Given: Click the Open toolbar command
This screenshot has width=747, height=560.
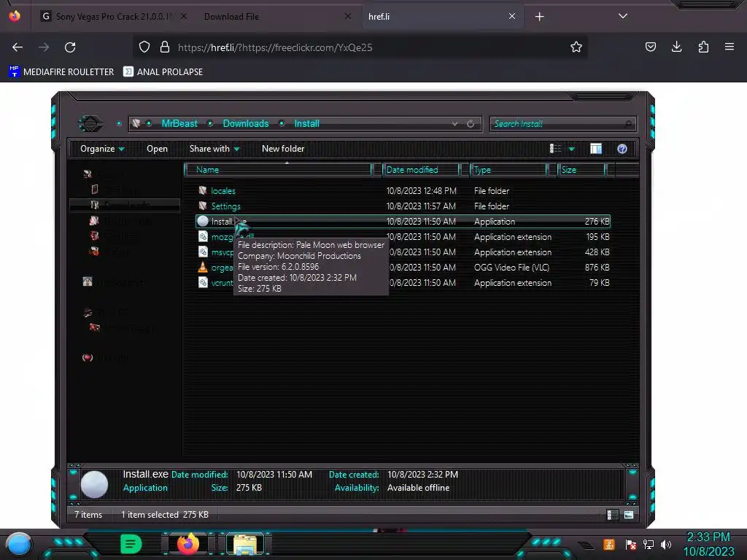Looking at the screenshot, I should click(157, 149).
